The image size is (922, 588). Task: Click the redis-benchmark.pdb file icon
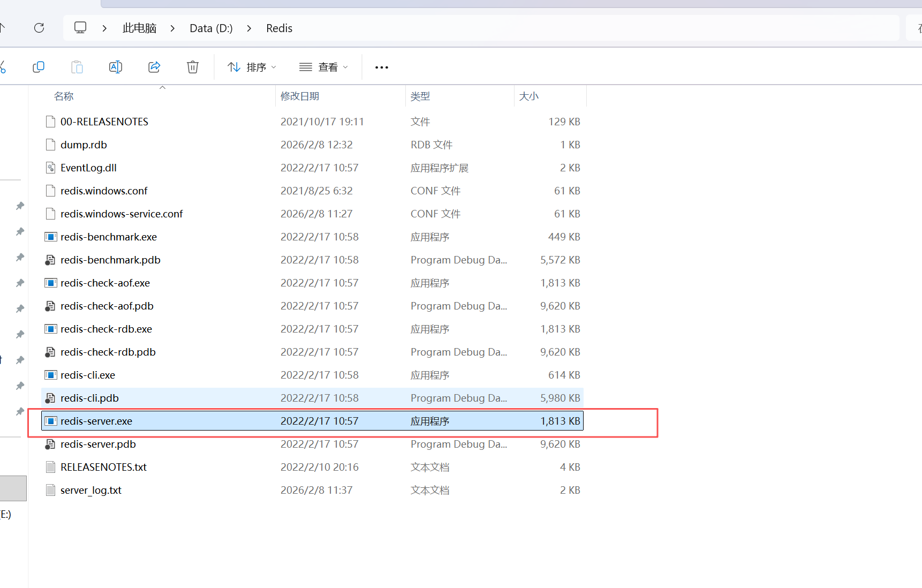[x=50, y=260]
